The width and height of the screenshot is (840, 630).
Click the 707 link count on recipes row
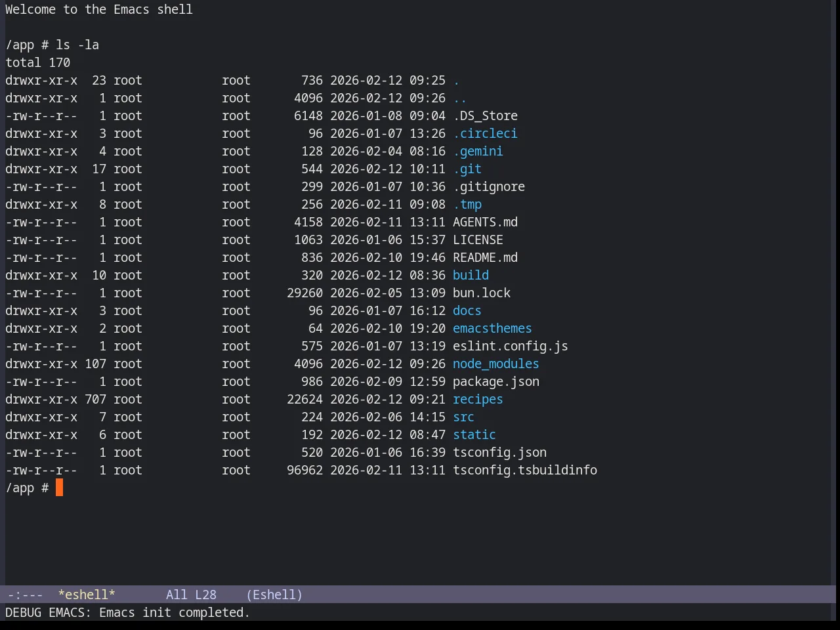click(x=95, y=400)
